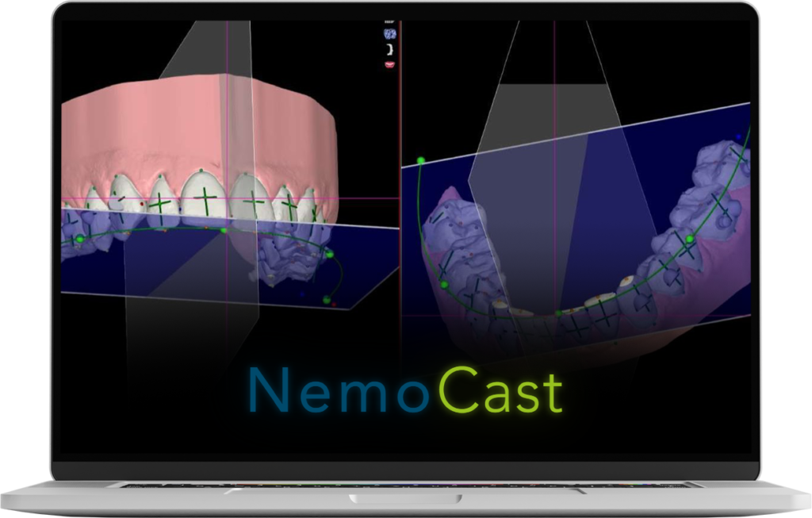
Task: Select the green arch point at upper-left of right viewport
Action: tap(420, 160)
